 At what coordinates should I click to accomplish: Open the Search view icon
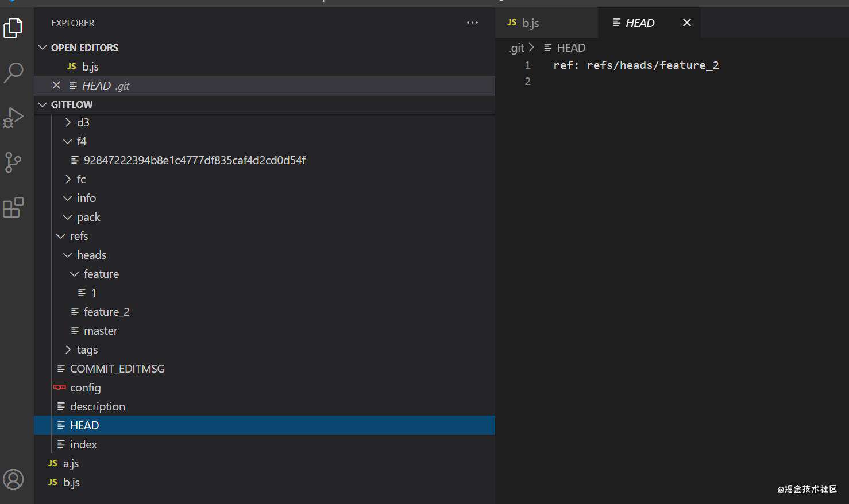pyautogui.click(x=13, y=72)
